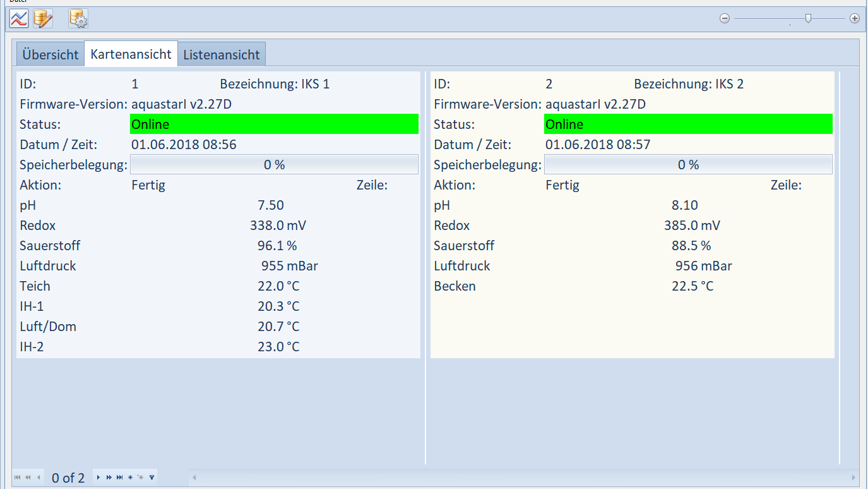Jump to first record in navigator

pos(17,478)
